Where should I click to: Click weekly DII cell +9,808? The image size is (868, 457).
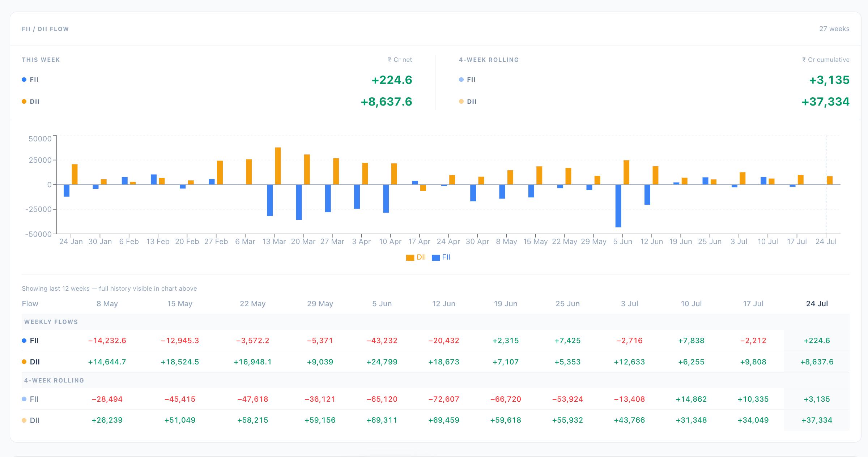click(x=753, y=362)
